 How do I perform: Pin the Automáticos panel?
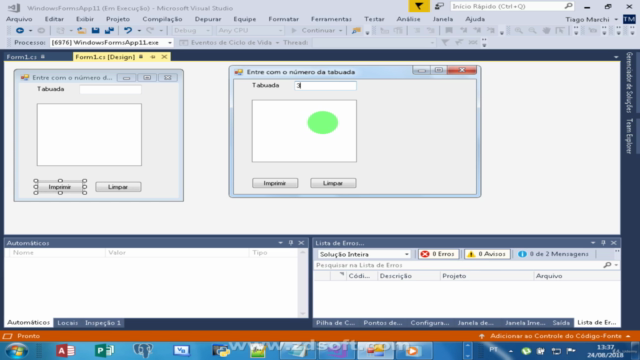coord(291,243)
